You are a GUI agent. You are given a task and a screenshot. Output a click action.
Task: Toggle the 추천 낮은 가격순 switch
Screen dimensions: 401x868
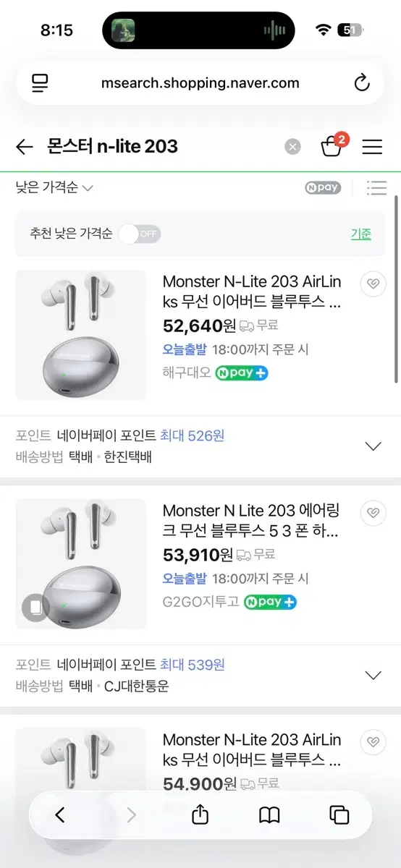click(140, 234)
